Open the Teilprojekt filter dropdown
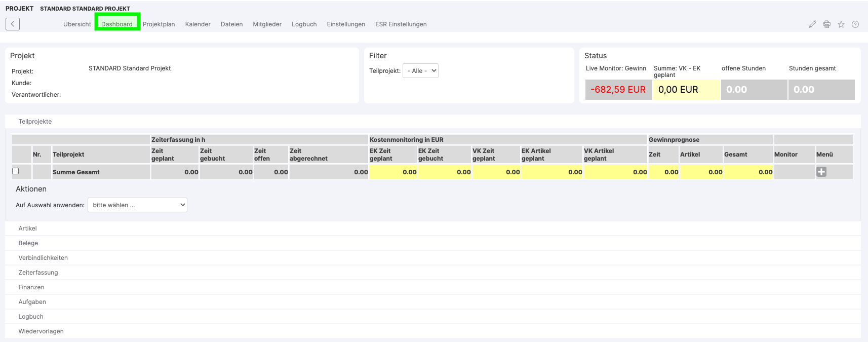 coord(420,71)
